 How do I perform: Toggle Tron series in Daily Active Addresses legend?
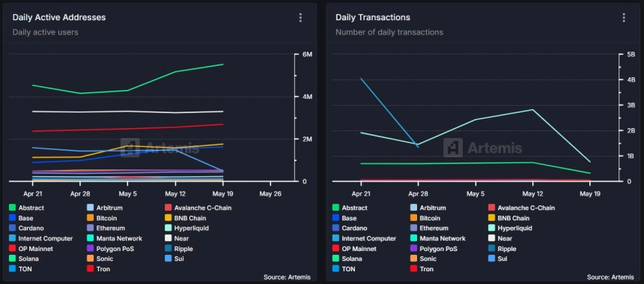click(x=98, y=269)
